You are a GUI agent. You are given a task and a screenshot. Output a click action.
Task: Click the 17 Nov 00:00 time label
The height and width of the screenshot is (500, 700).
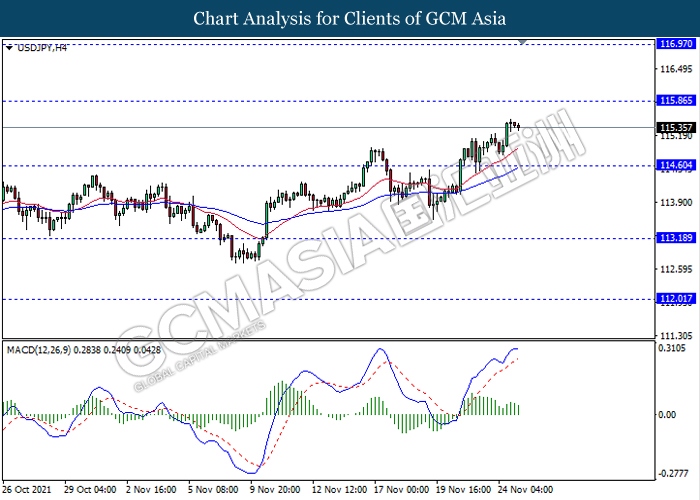[401, 490]
